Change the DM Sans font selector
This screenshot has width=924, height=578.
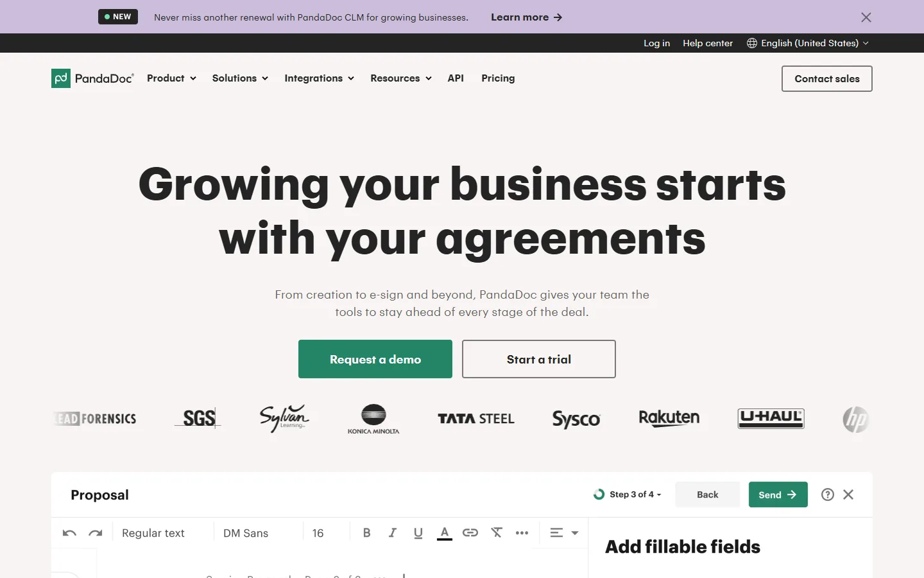tap(246, 533)
